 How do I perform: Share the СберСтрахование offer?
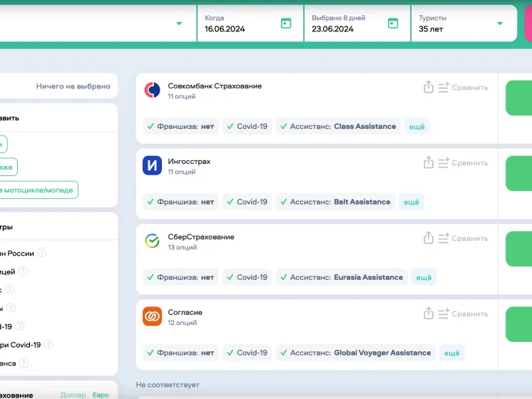coord(429,238)
